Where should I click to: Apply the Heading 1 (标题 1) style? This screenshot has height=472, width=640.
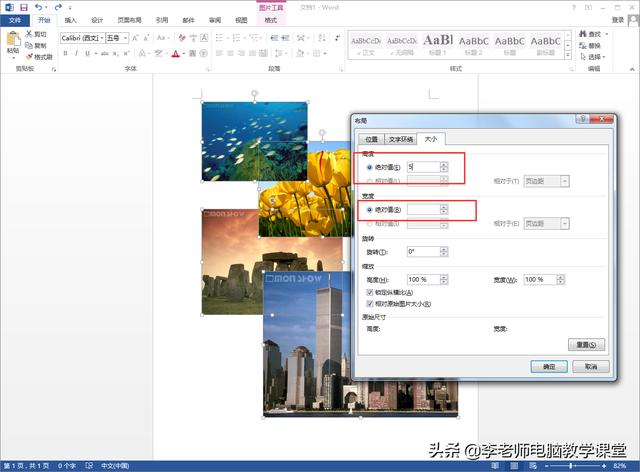(438, 45)
